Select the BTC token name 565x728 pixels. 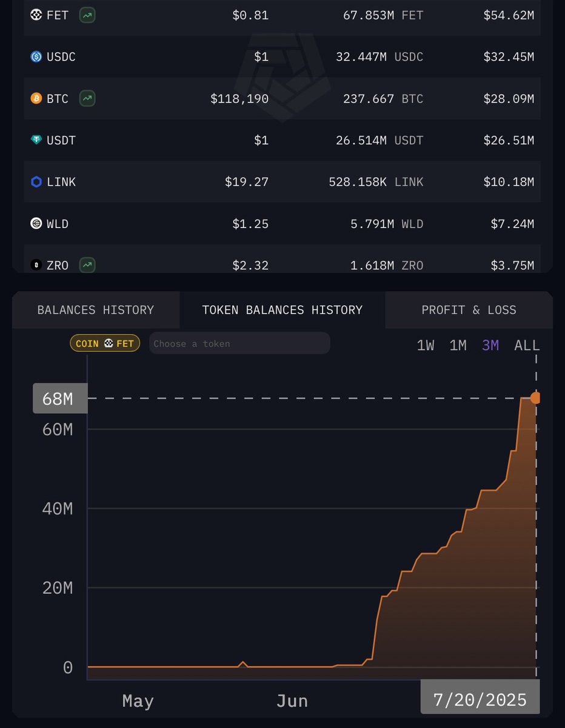(x=58, y=98)
